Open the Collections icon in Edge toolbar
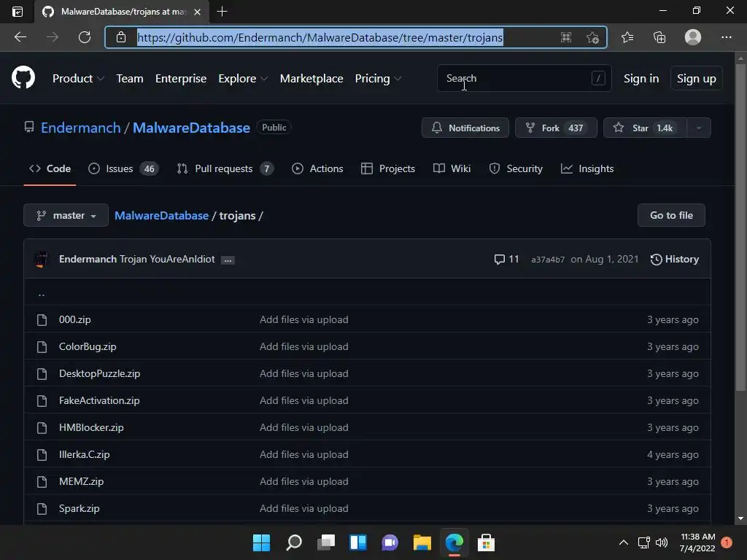This screenshot has height=560, width=747. click(659, 37)
